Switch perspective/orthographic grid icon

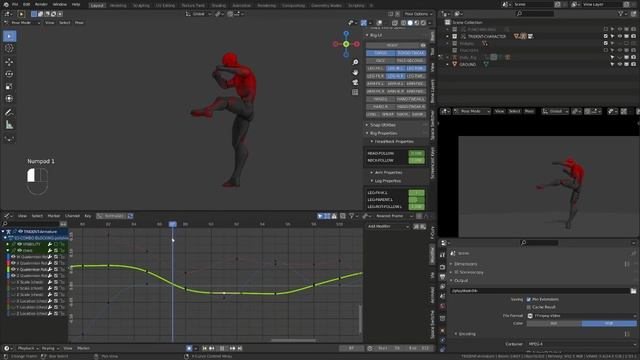click(x=355, y=93)
